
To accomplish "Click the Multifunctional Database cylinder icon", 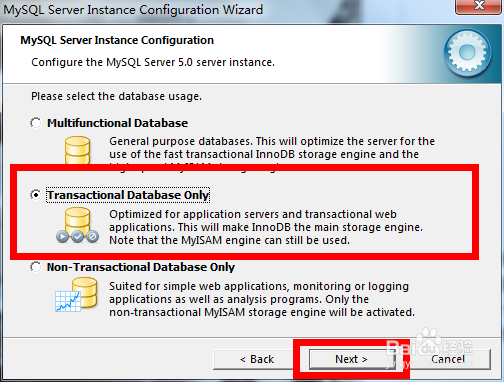I will click(x=77, y=150).
